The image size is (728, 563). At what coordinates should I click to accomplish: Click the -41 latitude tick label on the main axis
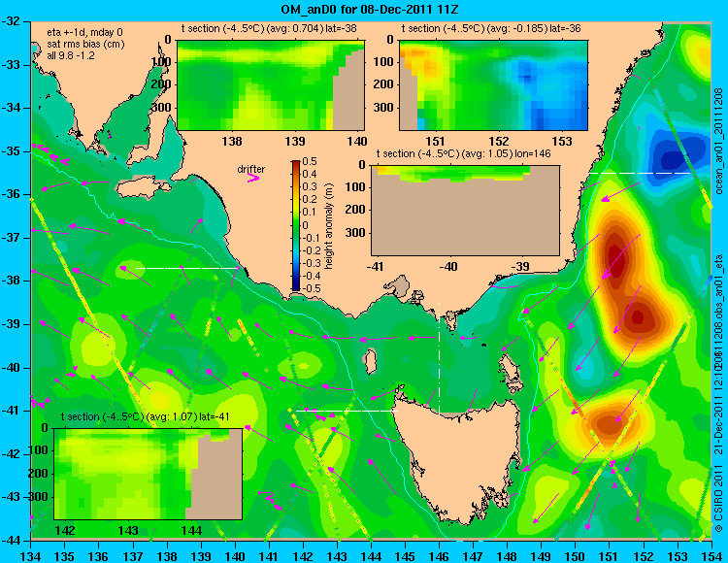tap(11, 411)
